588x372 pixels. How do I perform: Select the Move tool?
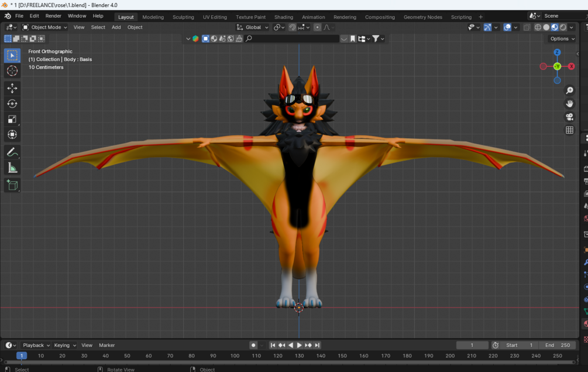12,88
